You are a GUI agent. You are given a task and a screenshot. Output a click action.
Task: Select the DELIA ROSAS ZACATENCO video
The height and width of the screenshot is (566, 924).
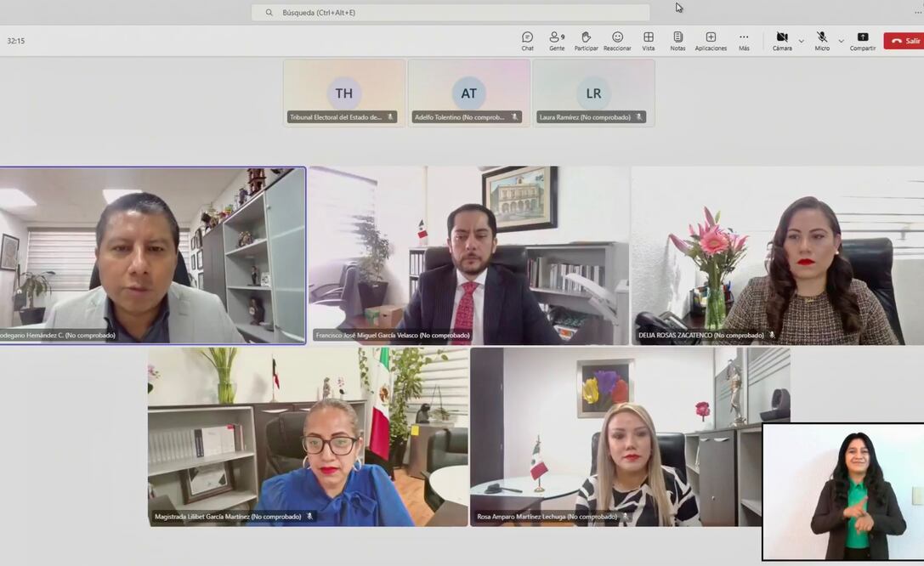tap(777, 255)
